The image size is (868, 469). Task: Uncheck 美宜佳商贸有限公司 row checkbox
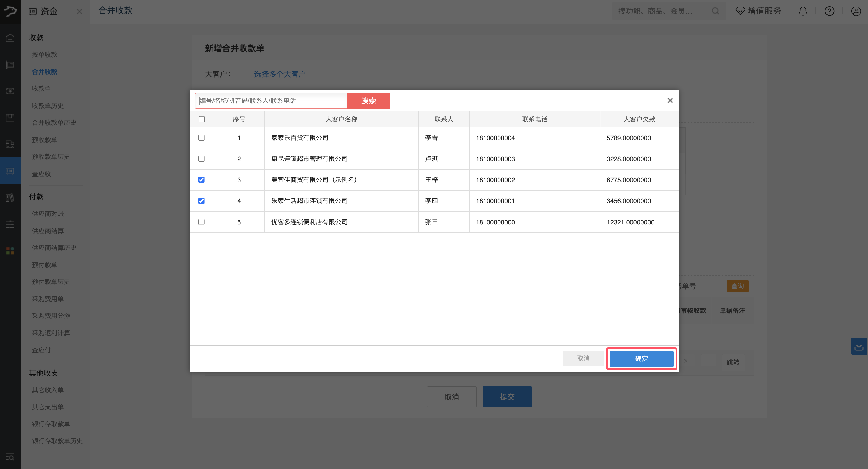(x=201, y=180)
